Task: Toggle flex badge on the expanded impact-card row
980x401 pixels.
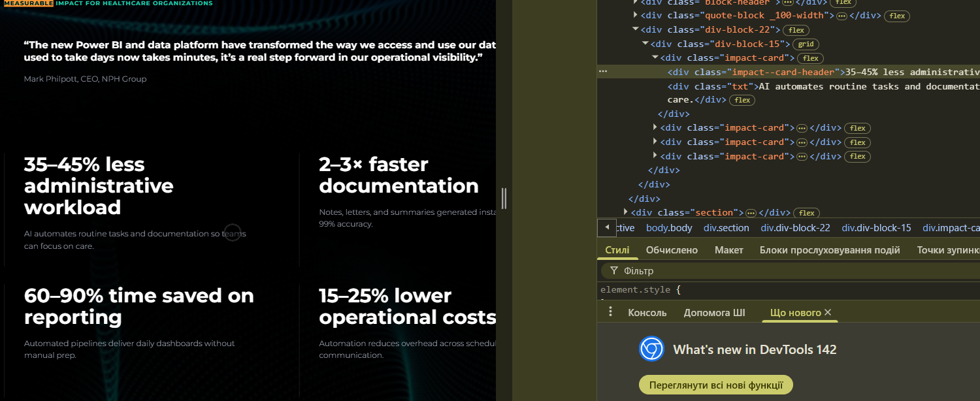Action: [x=809, y=59]
